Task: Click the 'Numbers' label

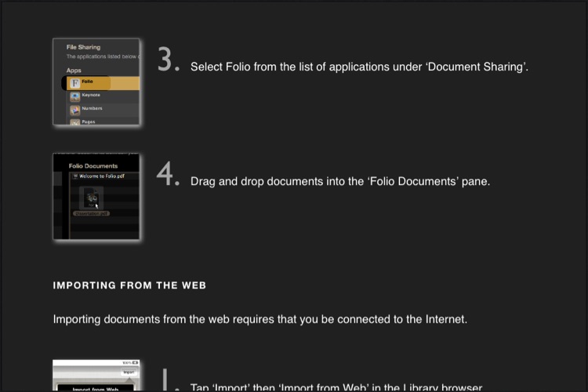Action: tap(92, 108)
